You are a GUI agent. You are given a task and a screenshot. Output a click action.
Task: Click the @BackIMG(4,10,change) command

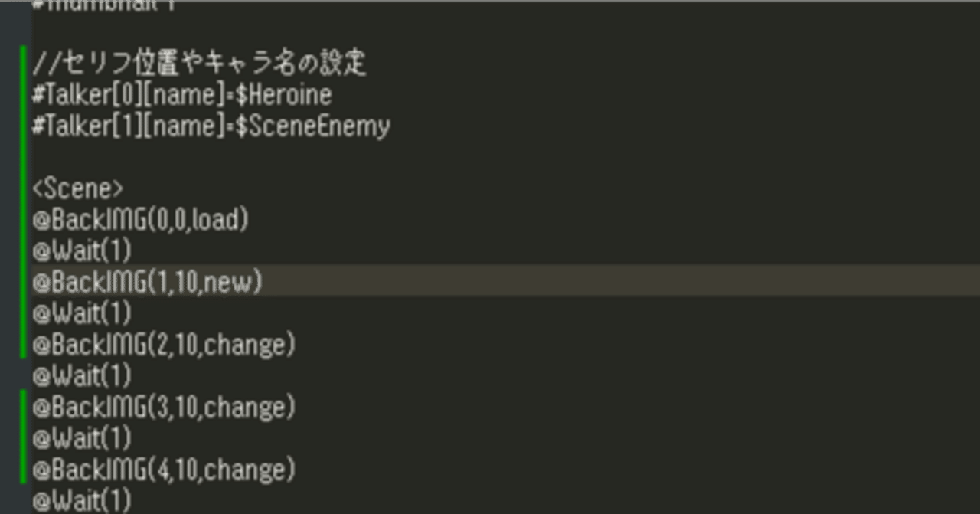tap(163, 469)
